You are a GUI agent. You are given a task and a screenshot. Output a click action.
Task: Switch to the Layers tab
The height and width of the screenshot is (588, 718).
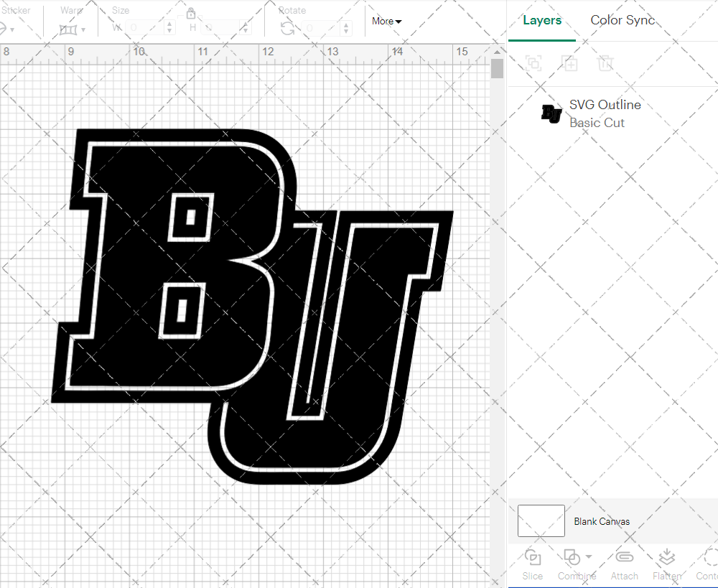coord(542,20)
